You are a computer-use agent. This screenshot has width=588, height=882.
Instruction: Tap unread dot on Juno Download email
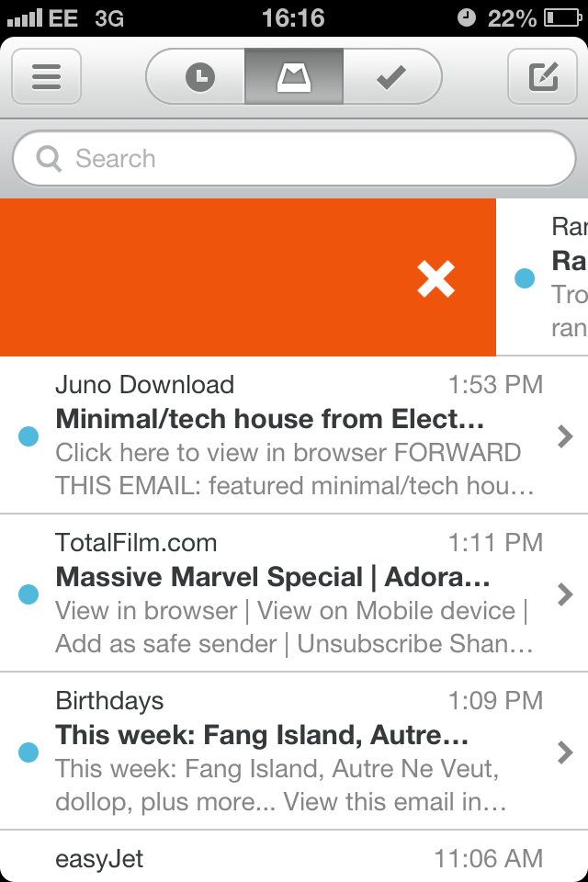click(x=28, y=437)
